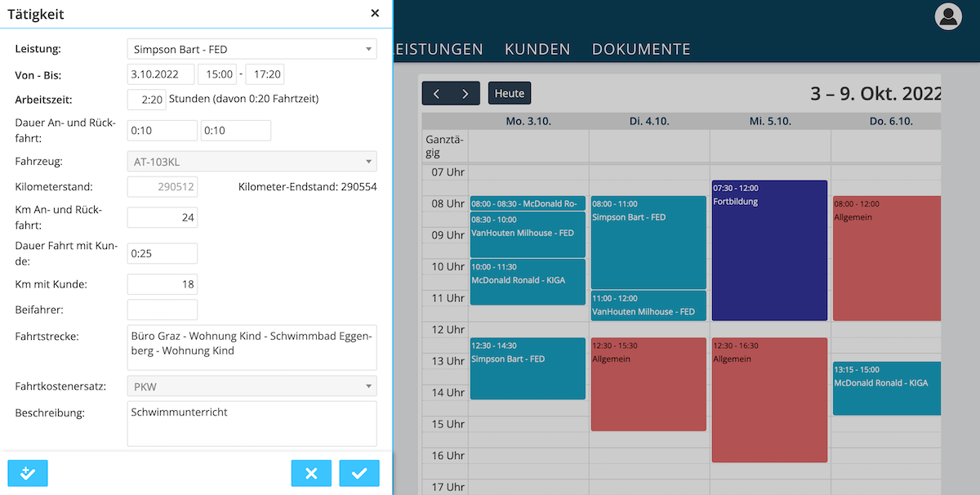This screenshot has height=495, width=980.
Task: Edit the first Dauer Anfahrt field 0:10
Action: click(x=163, y=131)
